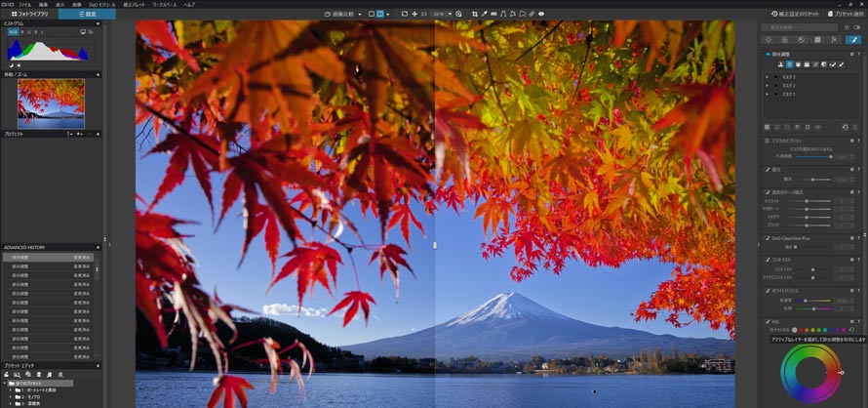Choose the trapezoid perspective correction tool
This screenshot has width=868, height=408.
pyautogui.click(x=513, y=14)
